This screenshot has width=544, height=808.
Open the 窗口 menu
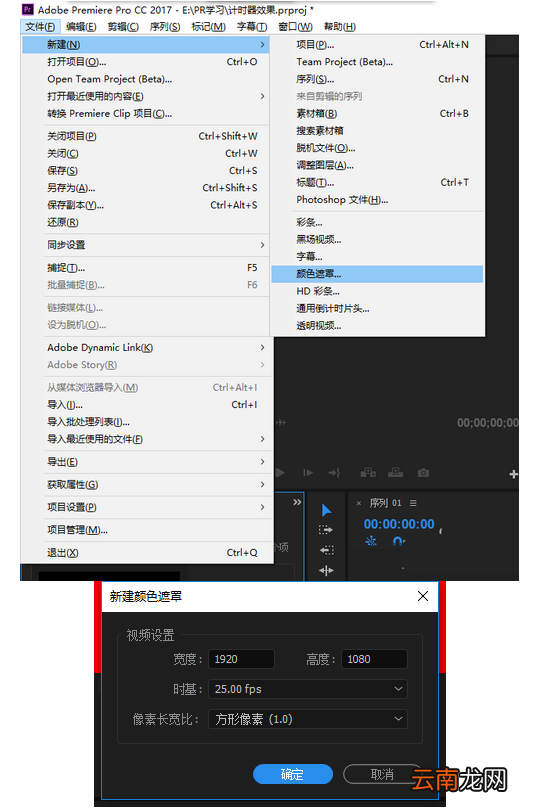tap(295, 27)
